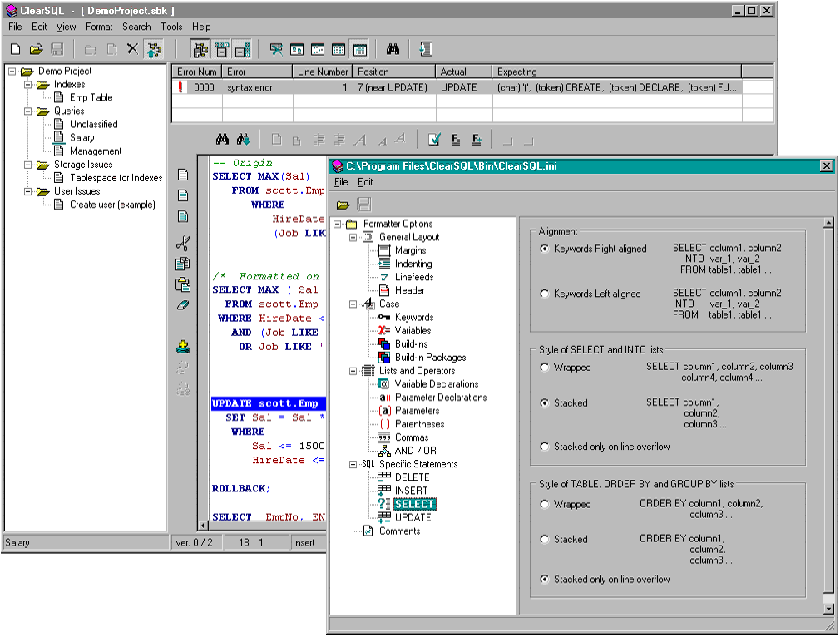Select the Comments option

(x=400, y=531)
